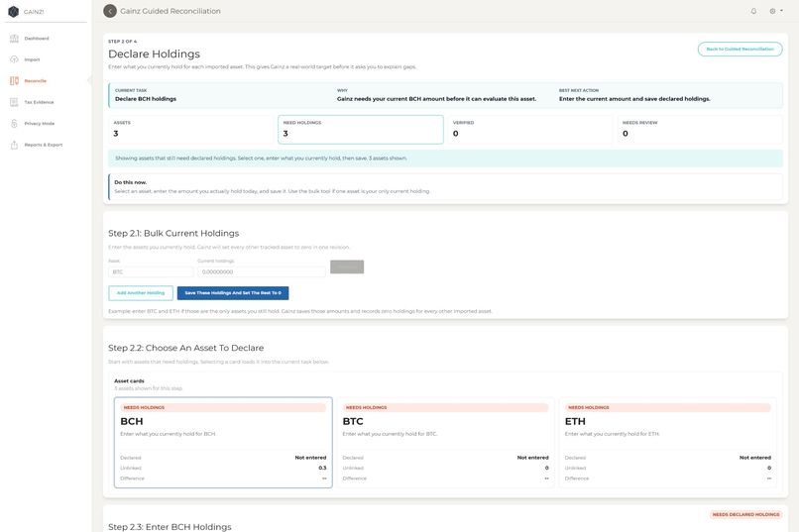Click the 'Do this now.' instruction text
799x532 pixels.
tap(131, 182)
